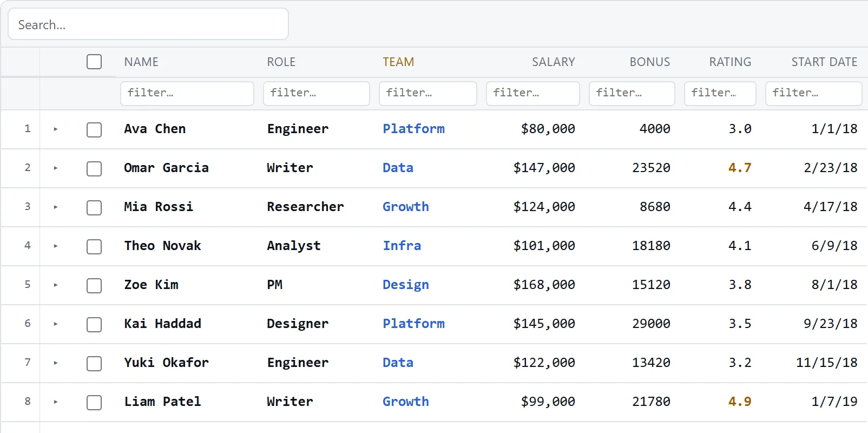
Task: Open the Mia Rossi row expander
Action: point(56,207)
